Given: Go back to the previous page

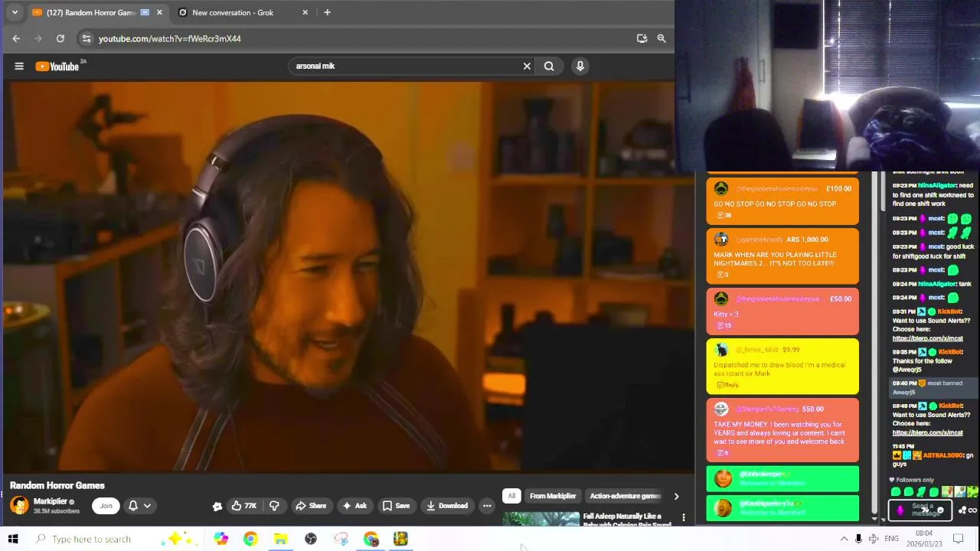Looking at the screenshot, I should click(x=16, y=38).
